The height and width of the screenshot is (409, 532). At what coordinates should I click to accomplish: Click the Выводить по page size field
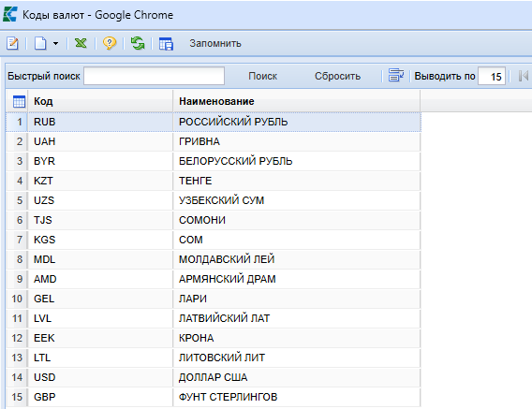click(x=492, y=76)
